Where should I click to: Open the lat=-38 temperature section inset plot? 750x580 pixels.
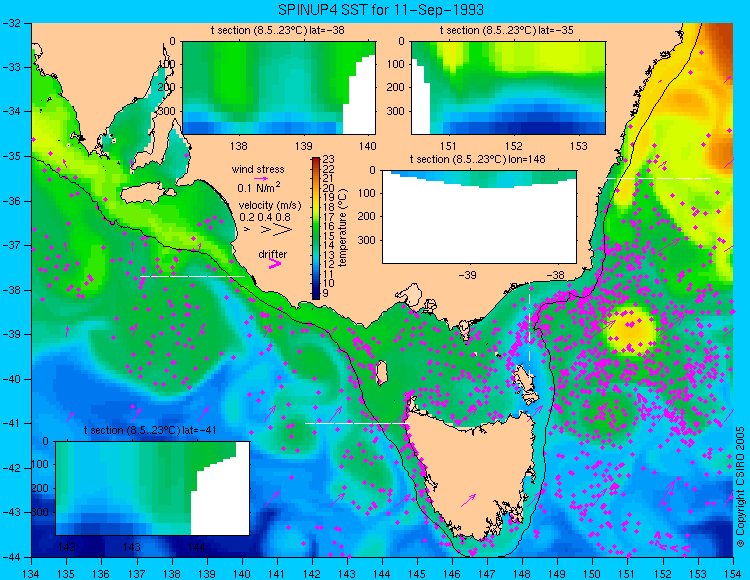tap(279, 88)
